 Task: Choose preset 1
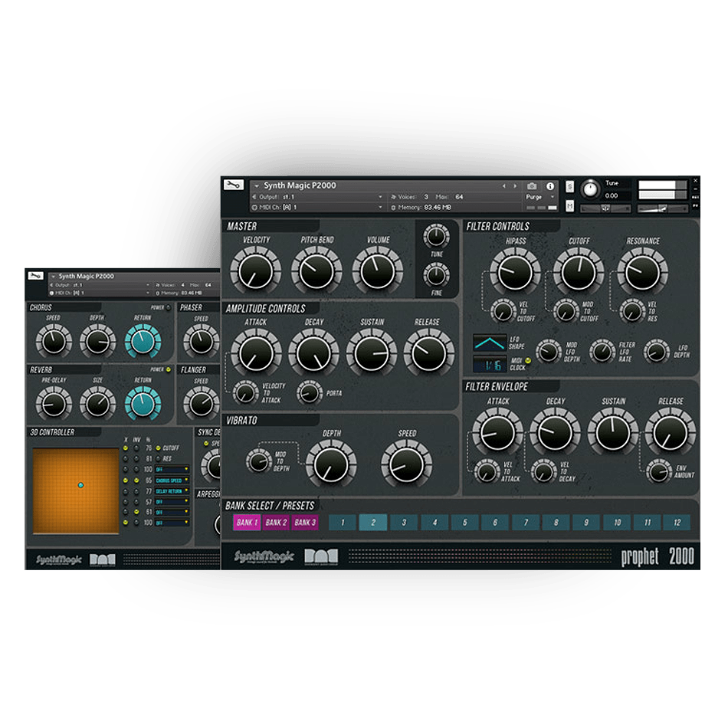(343, 523)
